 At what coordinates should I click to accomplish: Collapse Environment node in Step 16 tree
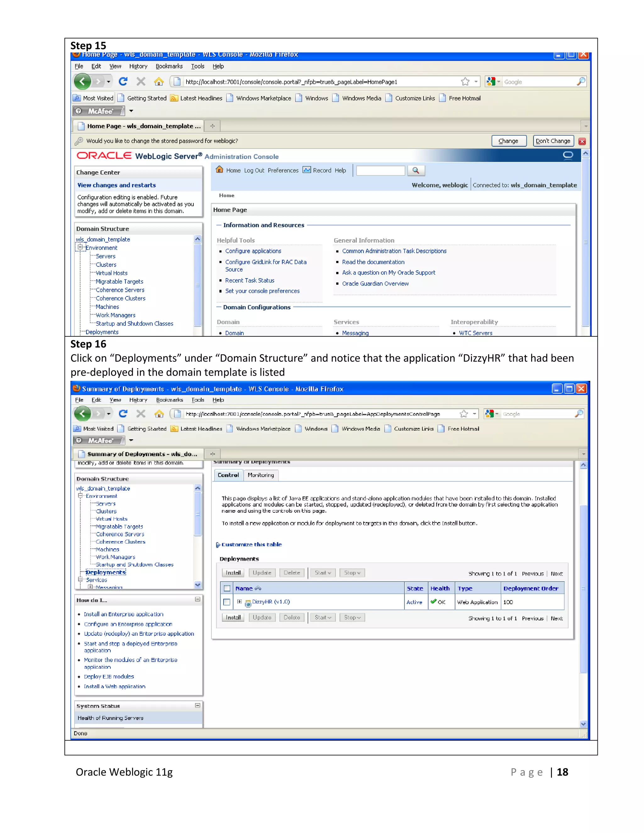(80, 495)
